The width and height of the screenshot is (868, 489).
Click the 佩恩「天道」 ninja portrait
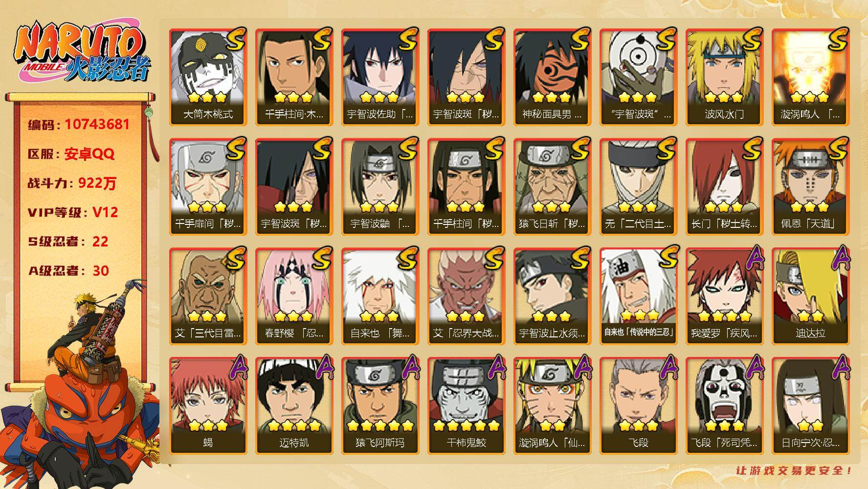click(810, 187)
